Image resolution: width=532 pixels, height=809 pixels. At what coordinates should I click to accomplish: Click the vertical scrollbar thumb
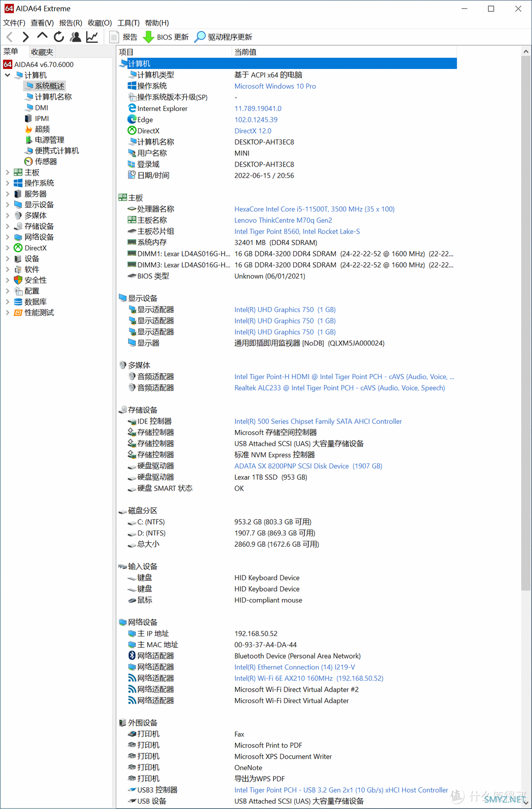click(526, 322)
